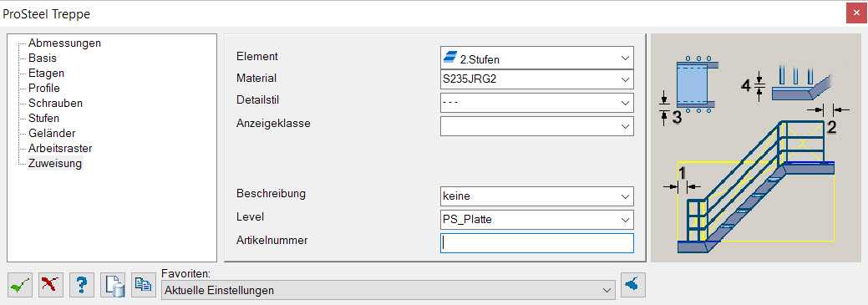Expand the Material dropdown S235JRG2

[x=536, y=79]
